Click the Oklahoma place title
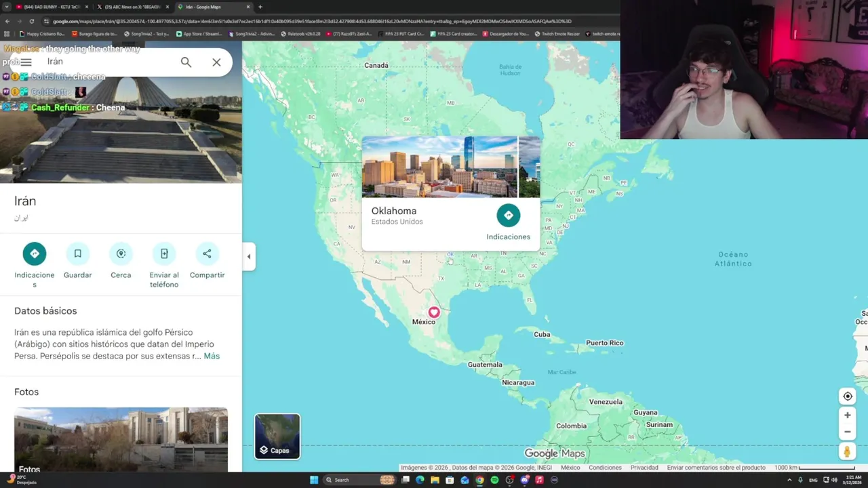This screenshot has height=488, width=868. coord(394,211)
